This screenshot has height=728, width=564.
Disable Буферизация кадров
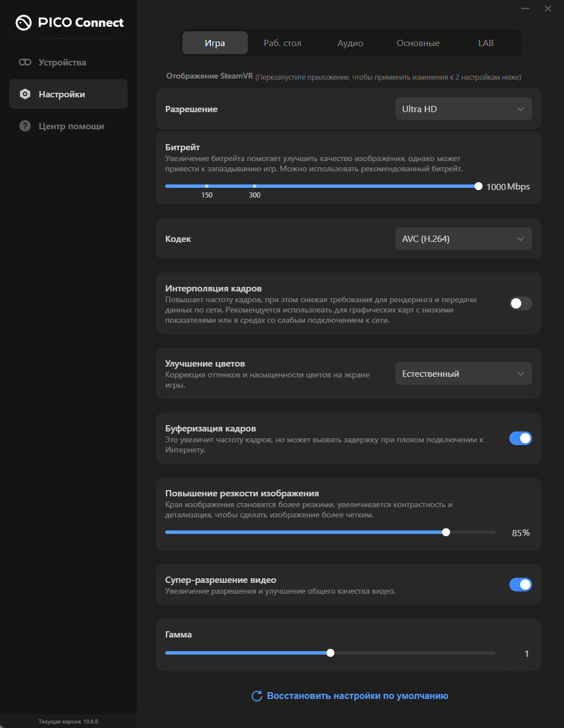pos(520,438)
